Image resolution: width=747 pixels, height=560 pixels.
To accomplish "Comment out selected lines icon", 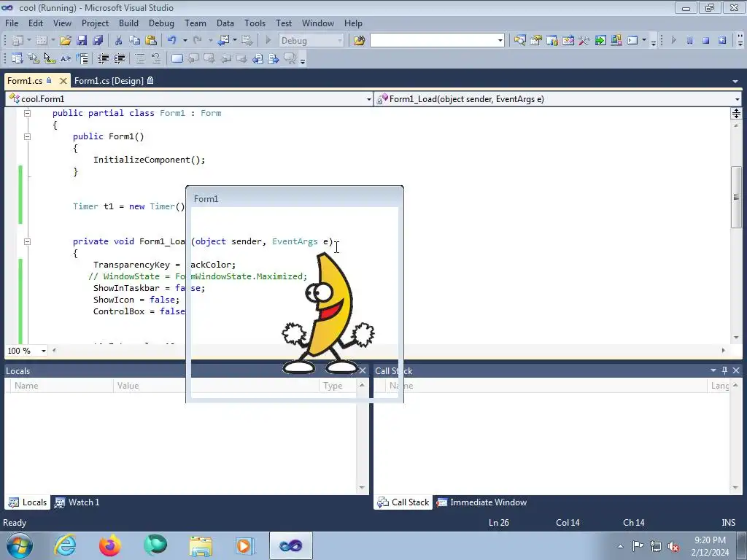I will (x=139, y=58).
